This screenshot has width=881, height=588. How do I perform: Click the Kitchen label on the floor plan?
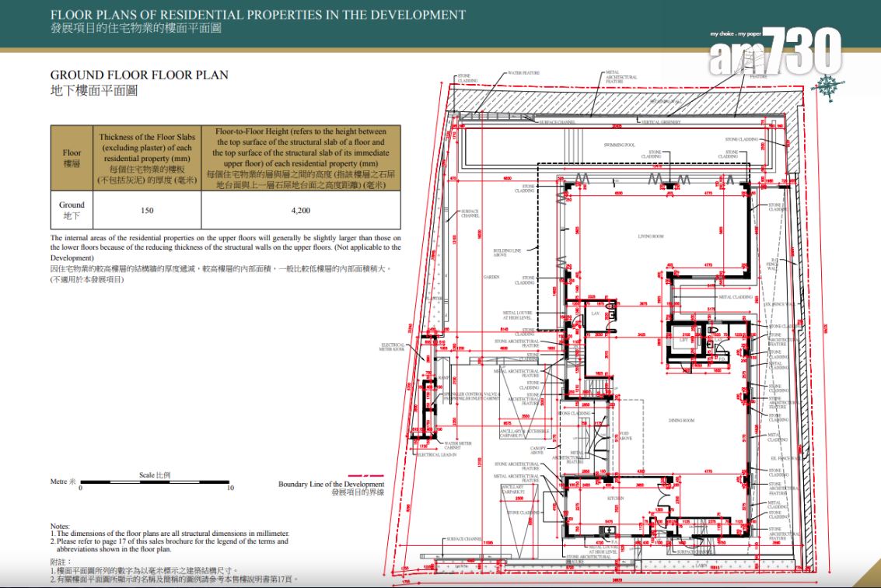(615, 498)
